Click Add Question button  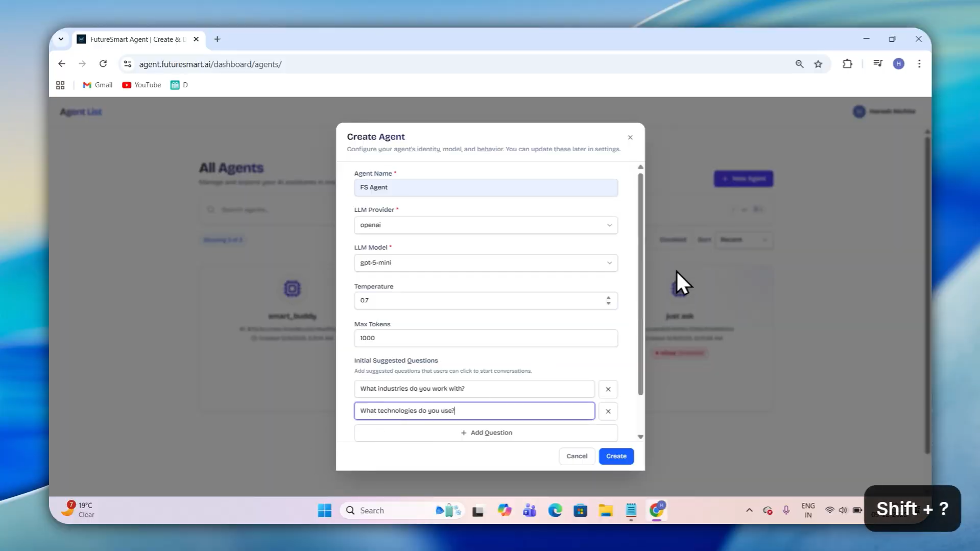(486, 433)
